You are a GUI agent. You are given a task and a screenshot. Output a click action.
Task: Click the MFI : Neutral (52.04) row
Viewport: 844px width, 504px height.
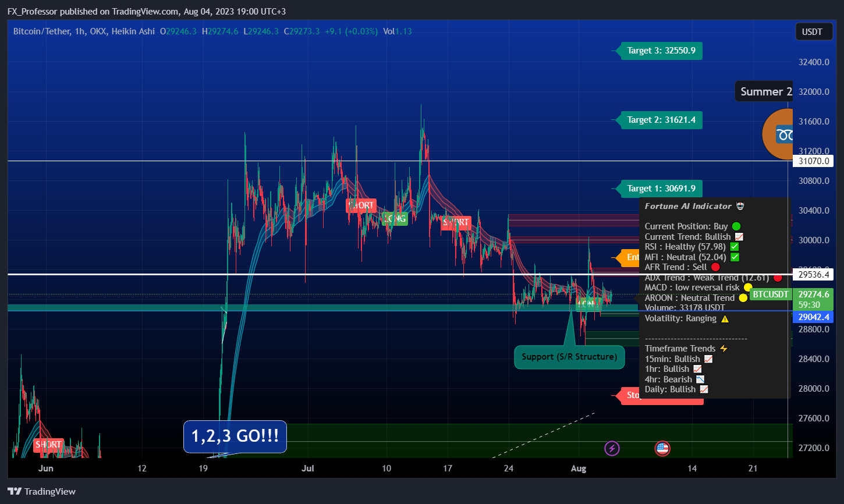[x=692, y=257]
